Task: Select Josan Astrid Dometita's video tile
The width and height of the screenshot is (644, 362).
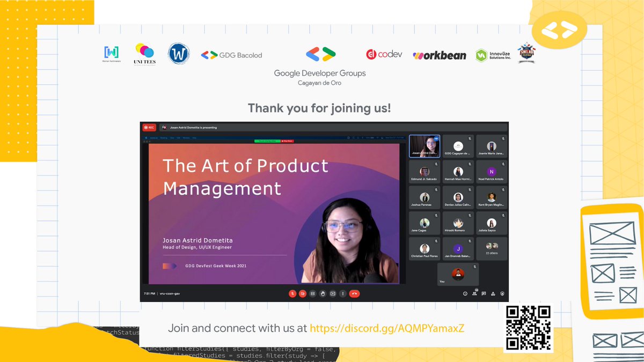Action: click(x=425, y=146)
